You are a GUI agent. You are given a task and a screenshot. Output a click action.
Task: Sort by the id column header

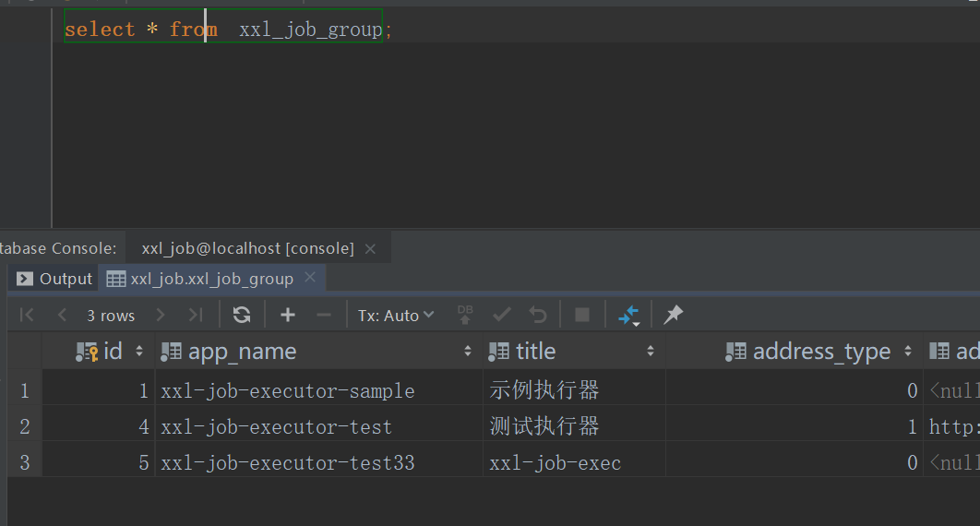pyautogui.click(x=100, y=351)
